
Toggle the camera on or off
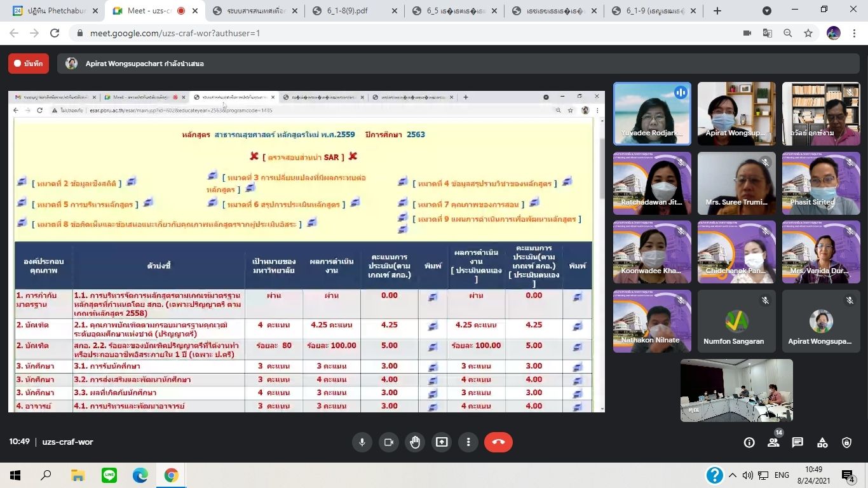tap(389, 442)
